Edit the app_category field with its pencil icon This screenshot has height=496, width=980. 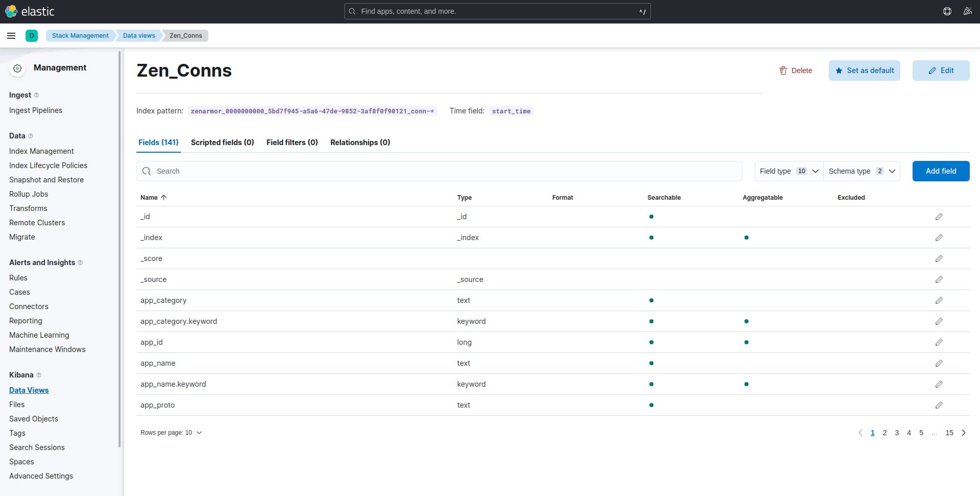[x=939, y=300]
